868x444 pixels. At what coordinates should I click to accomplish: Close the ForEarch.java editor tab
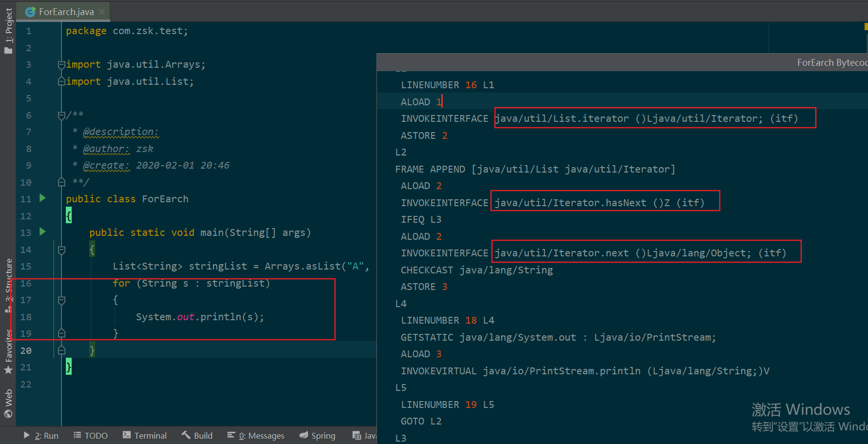[x=102, y=12]
